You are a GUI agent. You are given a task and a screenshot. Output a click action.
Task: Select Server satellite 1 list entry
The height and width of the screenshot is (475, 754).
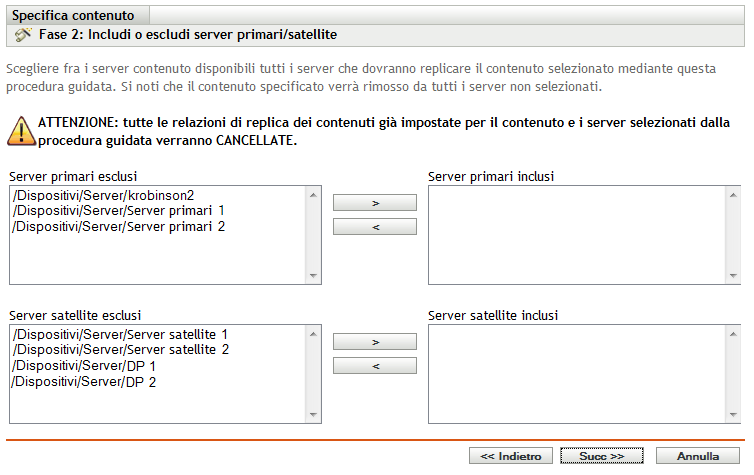(120, 334)
